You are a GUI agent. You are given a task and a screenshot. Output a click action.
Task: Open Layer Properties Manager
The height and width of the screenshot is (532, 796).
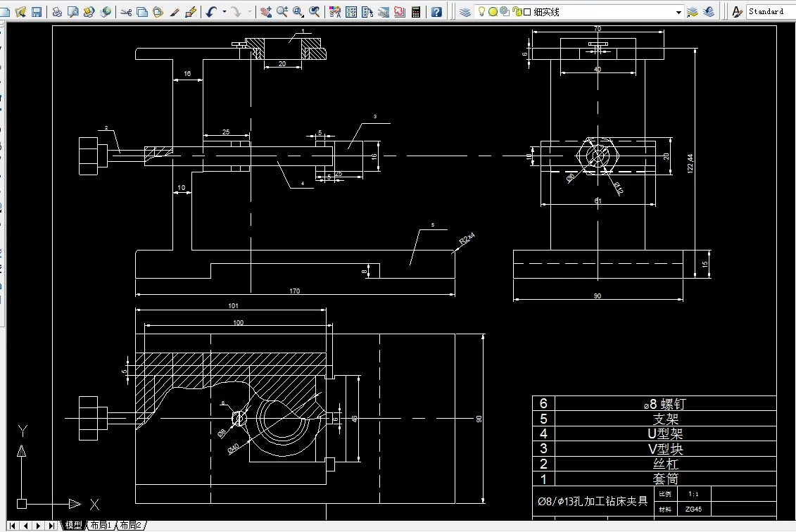465,12
